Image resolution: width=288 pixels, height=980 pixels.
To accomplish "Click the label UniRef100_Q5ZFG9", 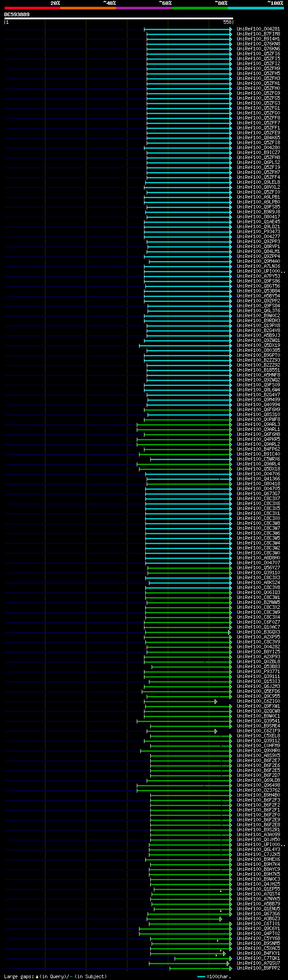I will [x=258, y=93].
